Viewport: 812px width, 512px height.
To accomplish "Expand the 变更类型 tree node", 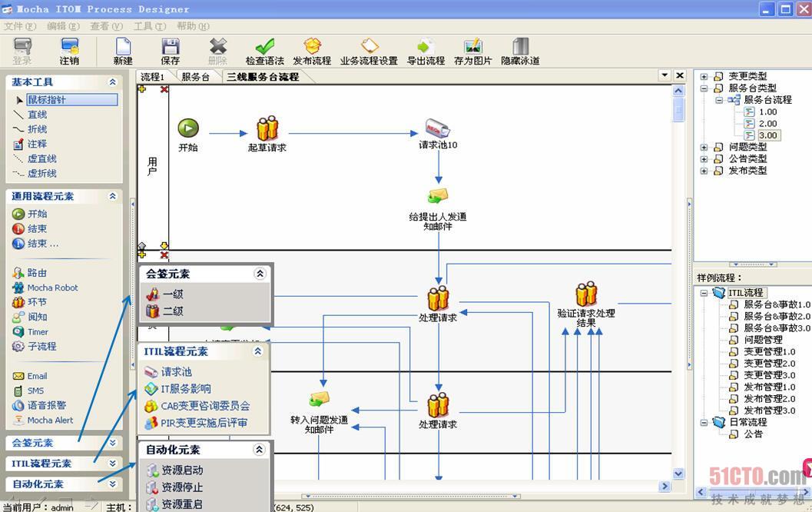I will pos(704,76).
